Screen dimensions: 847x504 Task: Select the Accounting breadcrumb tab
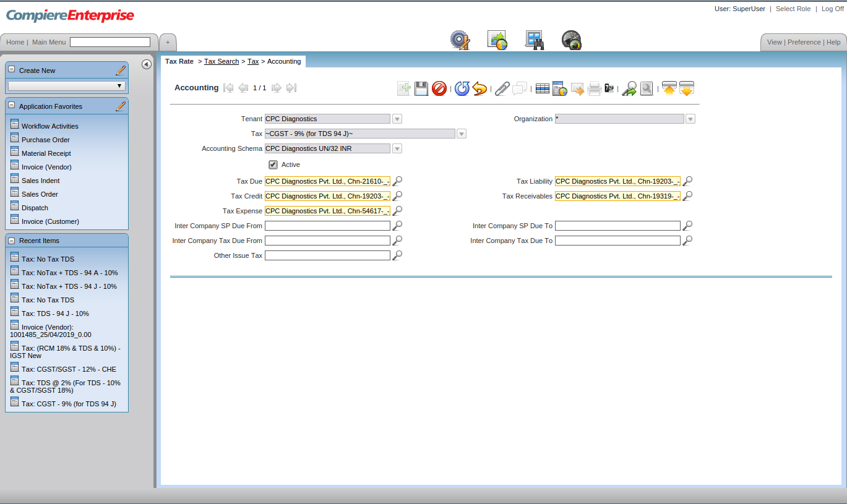(x=284, y=61)
